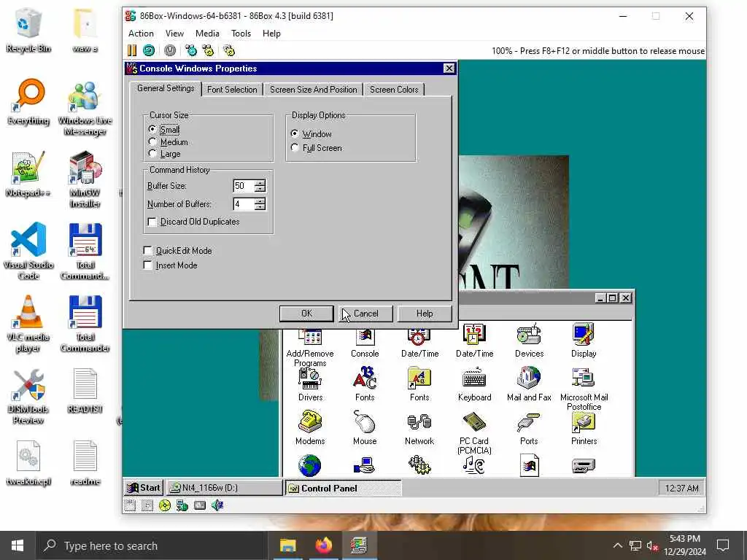The image size is (747, 560).
Task: Choose the Full Screen display option
Action: (317, 147)
